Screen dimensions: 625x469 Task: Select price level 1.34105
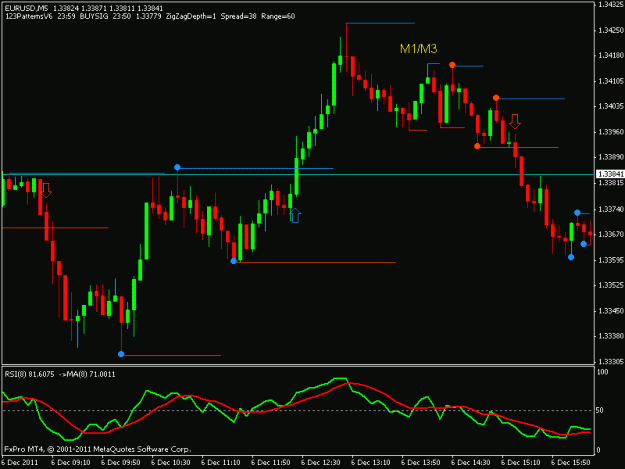coord(611,81)
